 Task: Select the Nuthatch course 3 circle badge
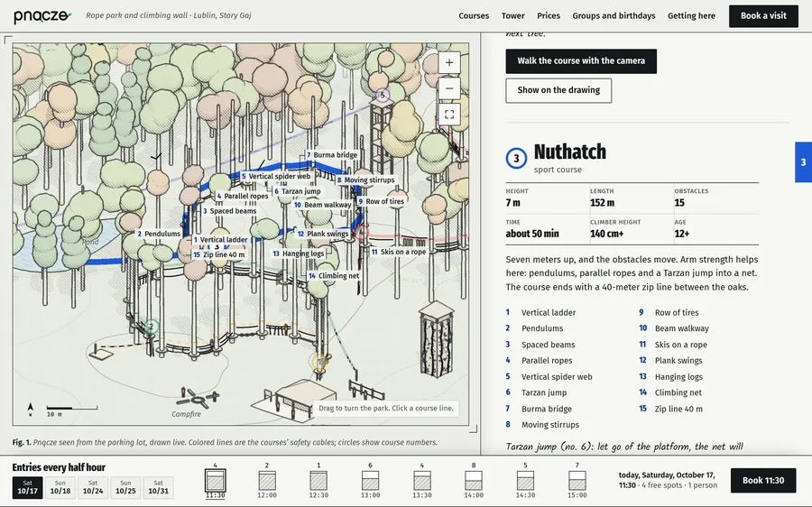click(516, 158)
